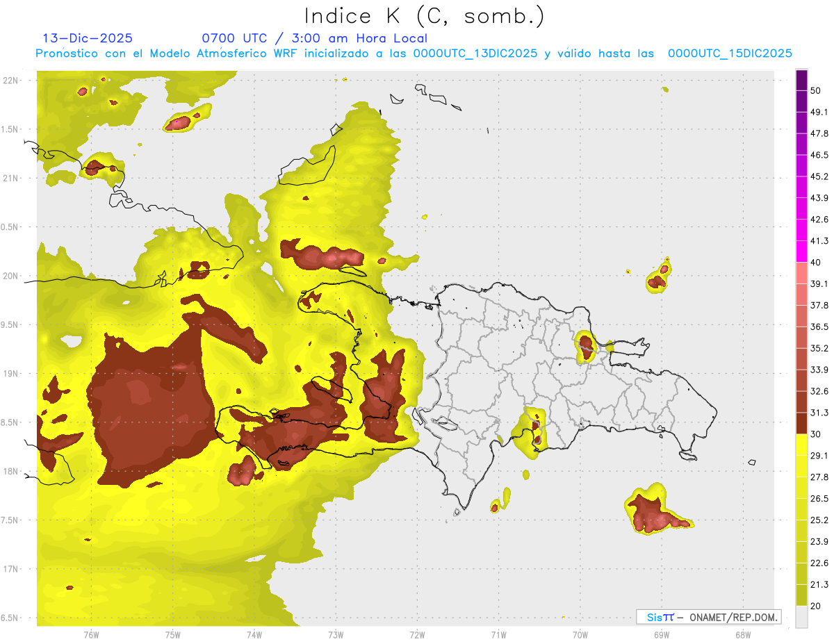Screen dimensions: 834x644
Task: Click the '26.5' color scale value
Action: 819,499
